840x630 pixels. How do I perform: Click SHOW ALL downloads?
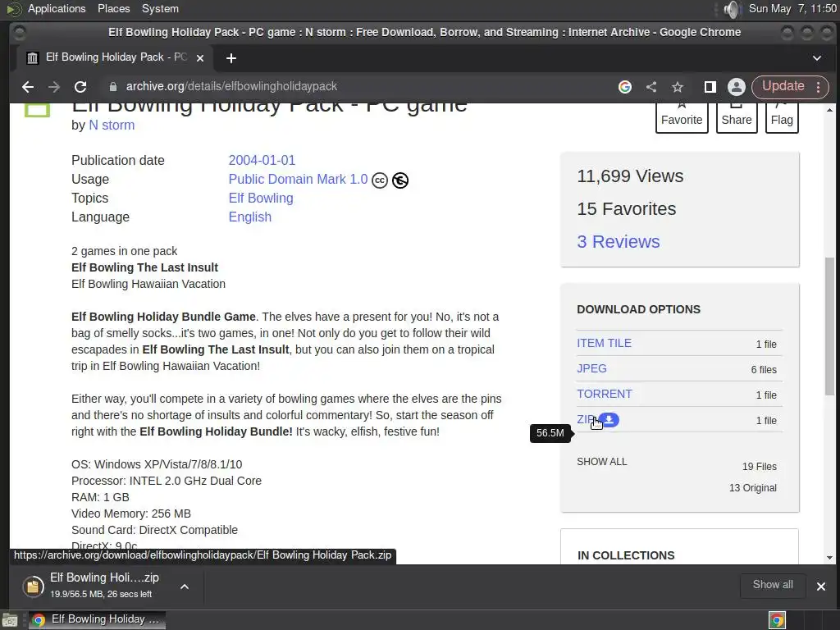coord(601,462)
